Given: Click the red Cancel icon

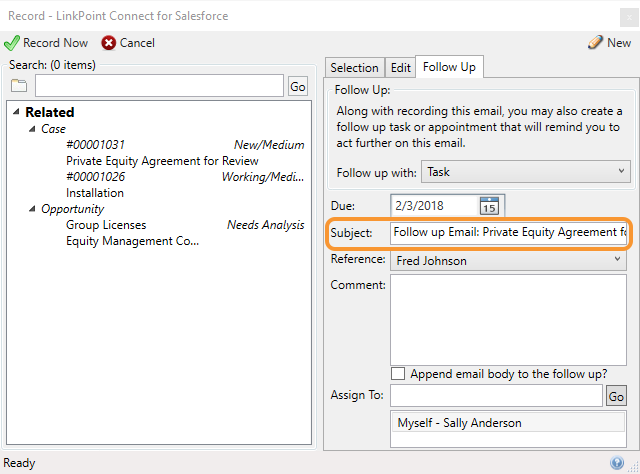Looking at the screenshot, I should tap(109, 43).
